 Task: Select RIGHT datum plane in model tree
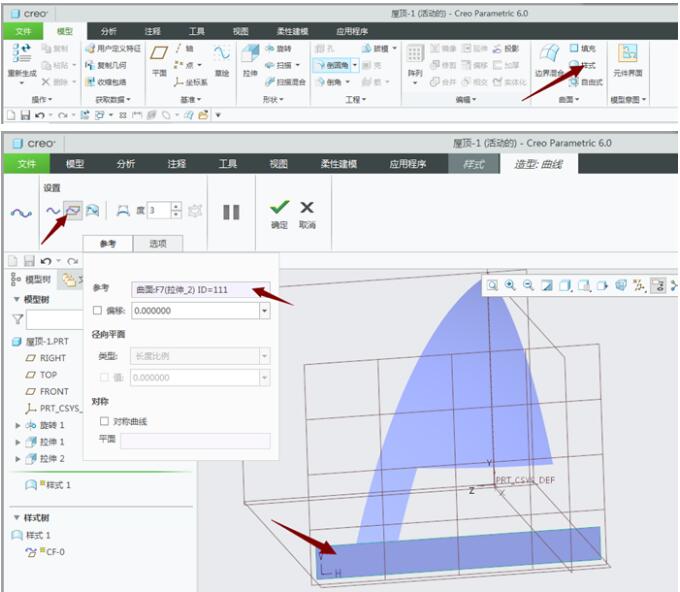point(46,358)
